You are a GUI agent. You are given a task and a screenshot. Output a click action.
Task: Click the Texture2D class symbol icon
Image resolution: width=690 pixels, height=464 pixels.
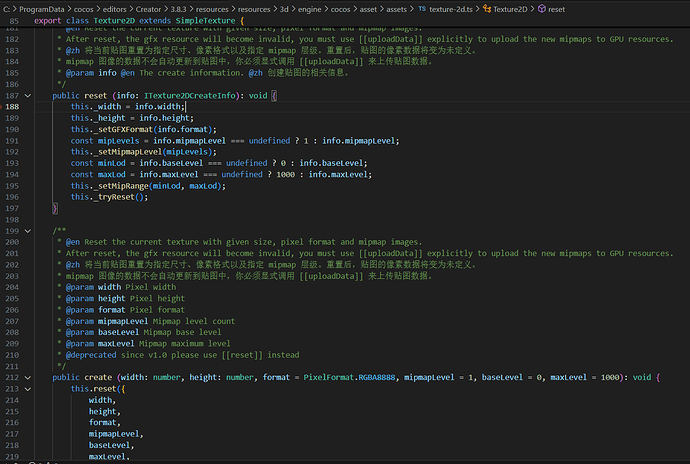485,8
